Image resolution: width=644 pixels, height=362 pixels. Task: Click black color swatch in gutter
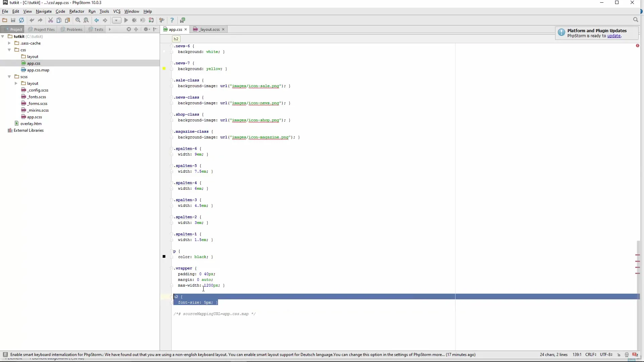tap(164, 256)
